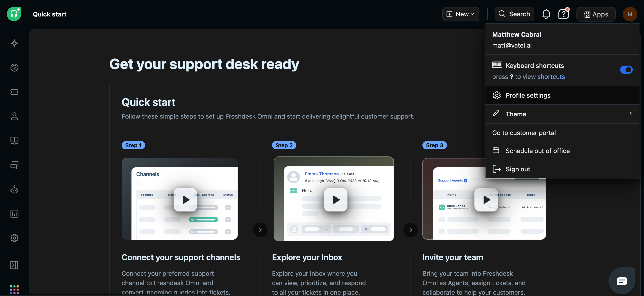Click the arrow between Step 2 and Step 3
Screen dimensions: 644x296
[410, 230]
